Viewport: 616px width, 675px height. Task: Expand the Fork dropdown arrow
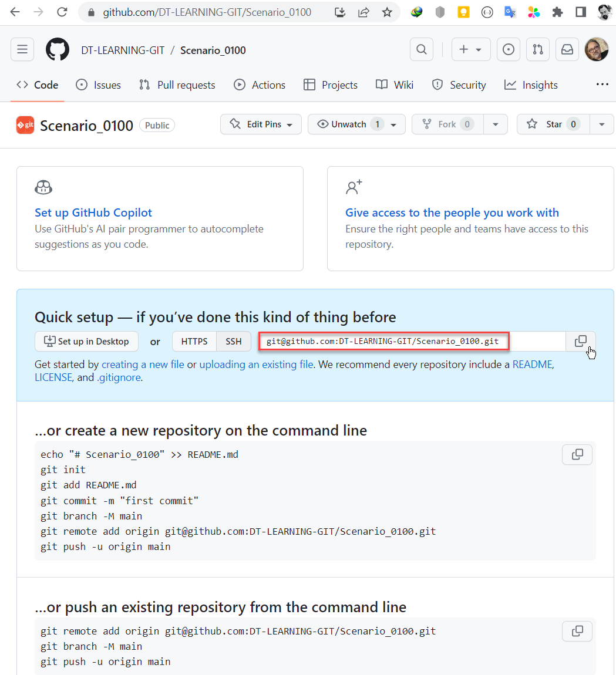pyautogui.click(x=496, y=124)
